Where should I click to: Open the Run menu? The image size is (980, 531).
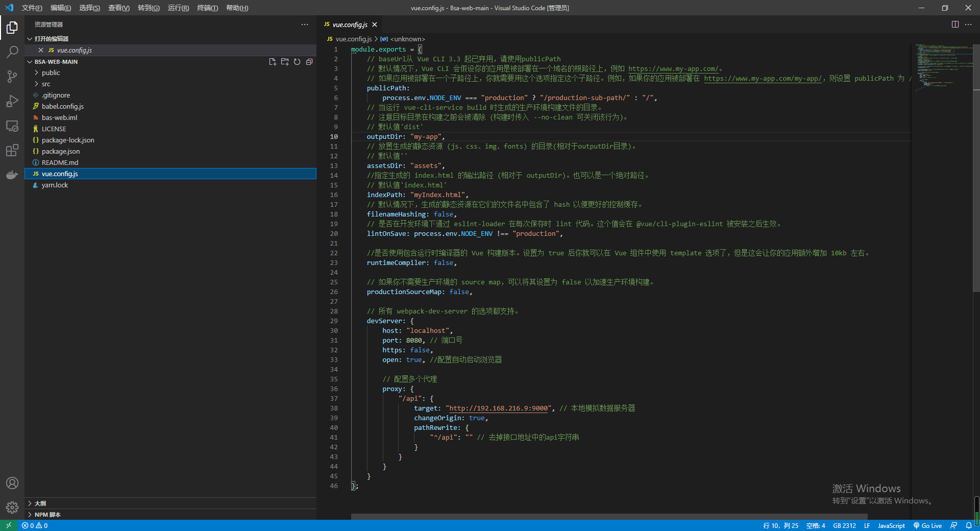178,8
